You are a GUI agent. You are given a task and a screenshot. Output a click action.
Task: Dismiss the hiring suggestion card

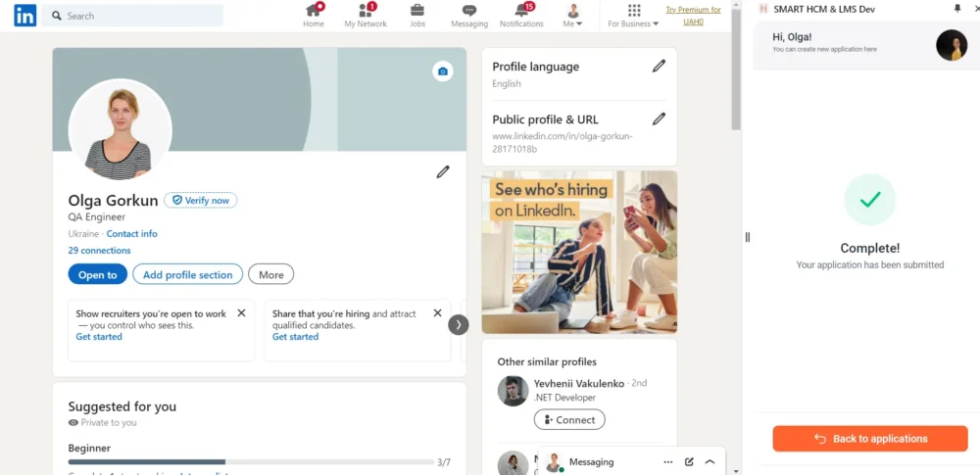tap(436, 313)
